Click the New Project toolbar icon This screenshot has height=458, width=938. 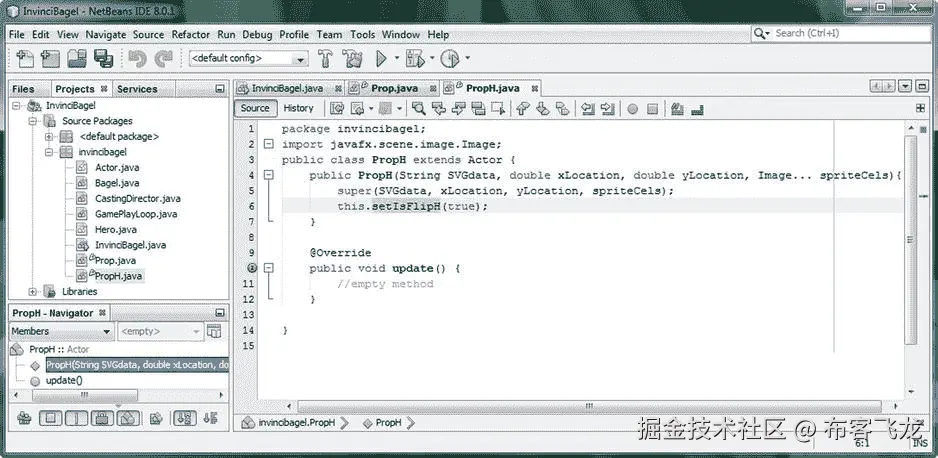(x=50, y=58)
